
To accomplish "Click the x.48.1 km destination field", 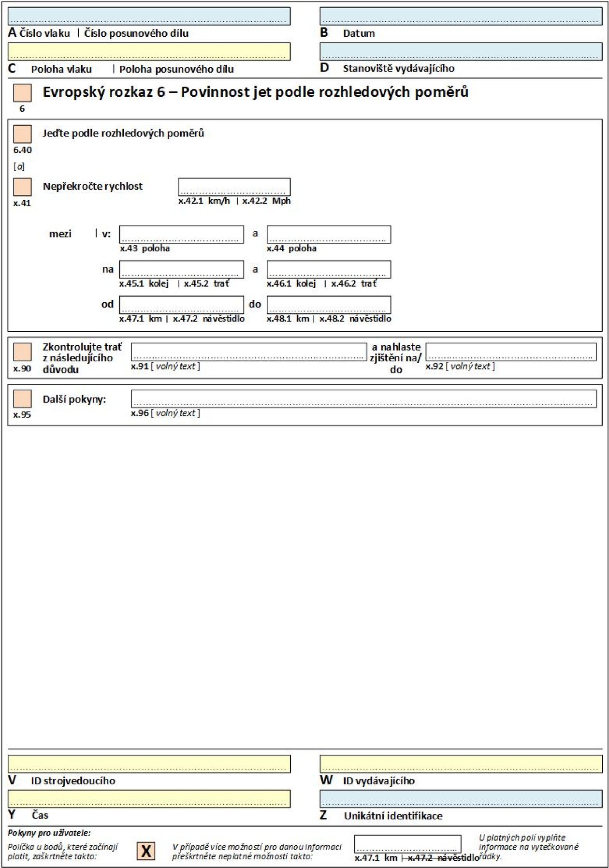I will (x=329, y=305).
